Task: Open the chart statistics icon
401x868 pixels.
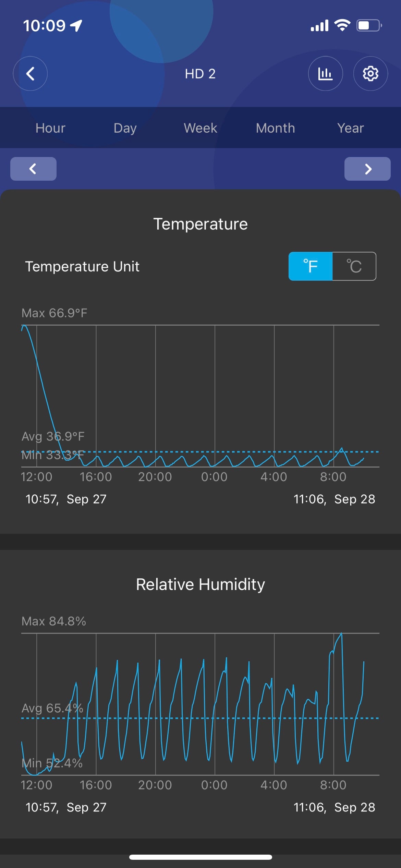Action: pyautogui.click(x=325, y=73)
